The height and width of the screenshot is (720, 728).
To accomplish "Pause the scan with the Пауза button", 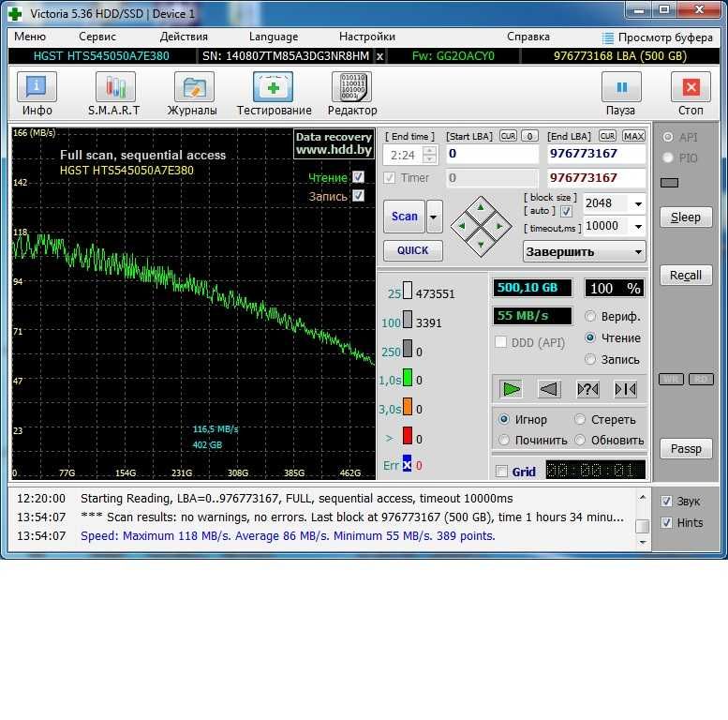I will 621,87.
